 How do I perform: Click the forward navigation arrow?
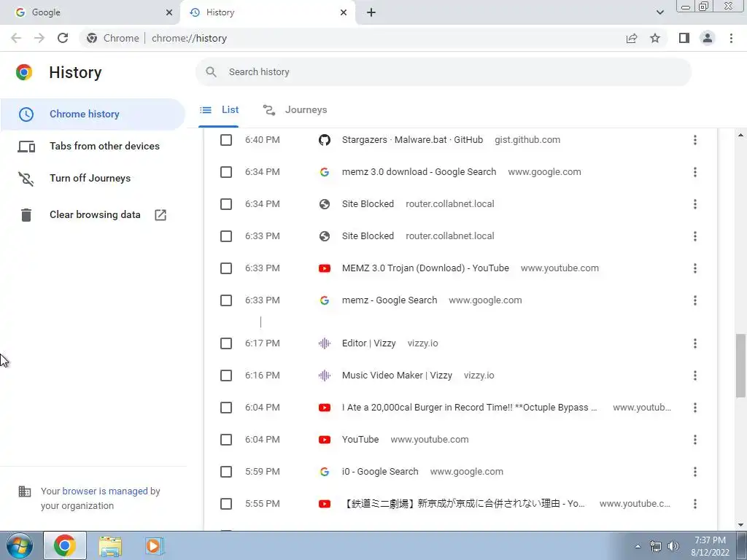pyautogui.click(x=39, y=38)
